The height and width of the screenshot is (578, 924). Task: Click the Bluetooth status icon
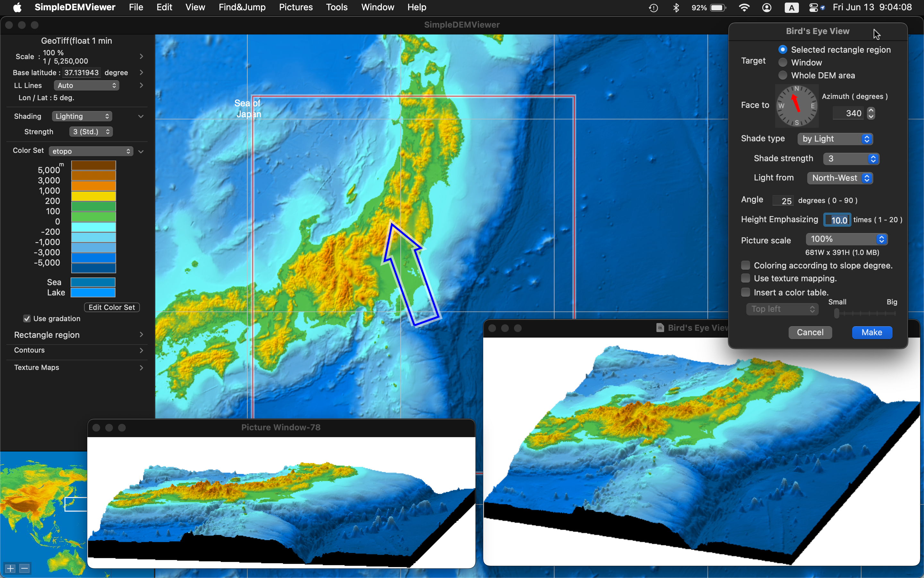coord(676,8)
